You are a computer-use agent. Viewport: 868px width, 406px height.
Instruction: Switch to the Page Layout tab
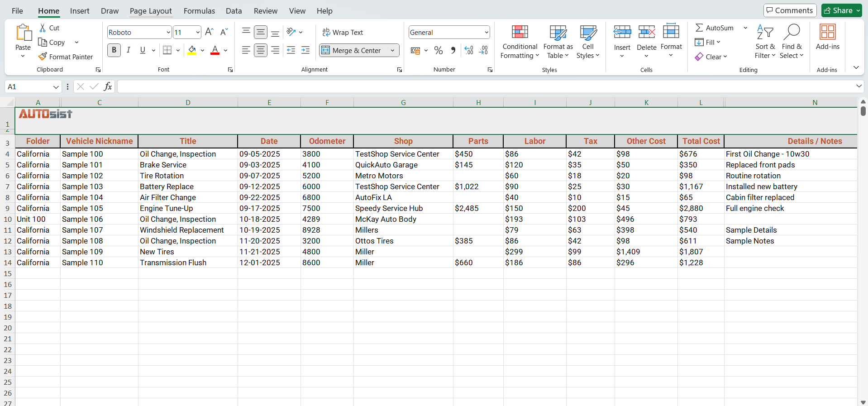(151, 11)
